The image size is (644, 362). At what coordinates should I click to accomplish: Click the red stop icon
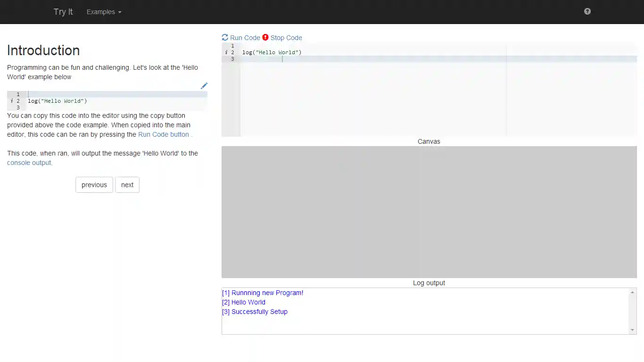click(265, 37)
